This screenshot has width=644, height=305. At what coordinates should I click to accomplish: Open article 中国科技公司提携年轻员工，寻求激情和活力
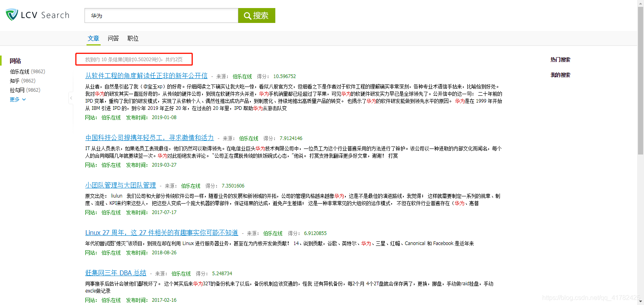(149, 138)
